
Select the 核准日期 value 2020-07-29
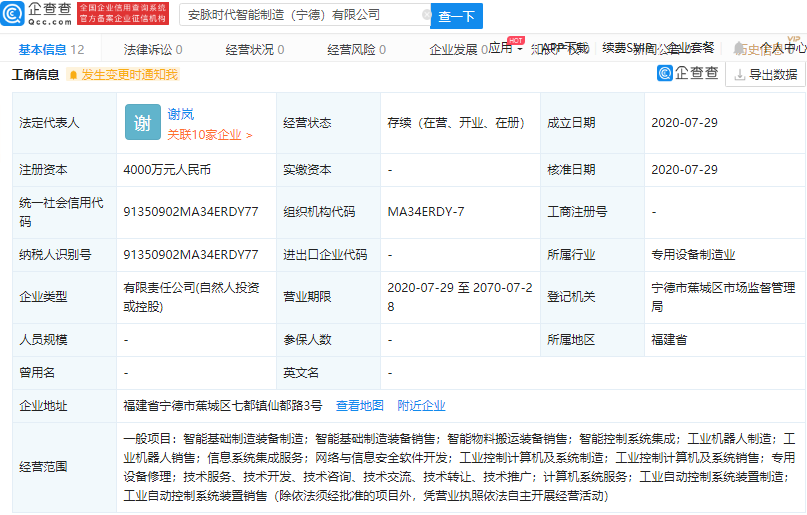tap(685, 169)
